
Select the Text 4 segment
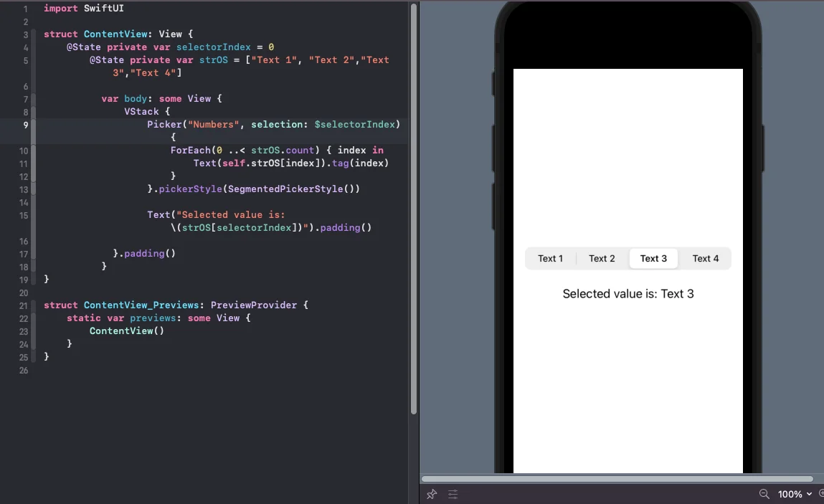705,259
